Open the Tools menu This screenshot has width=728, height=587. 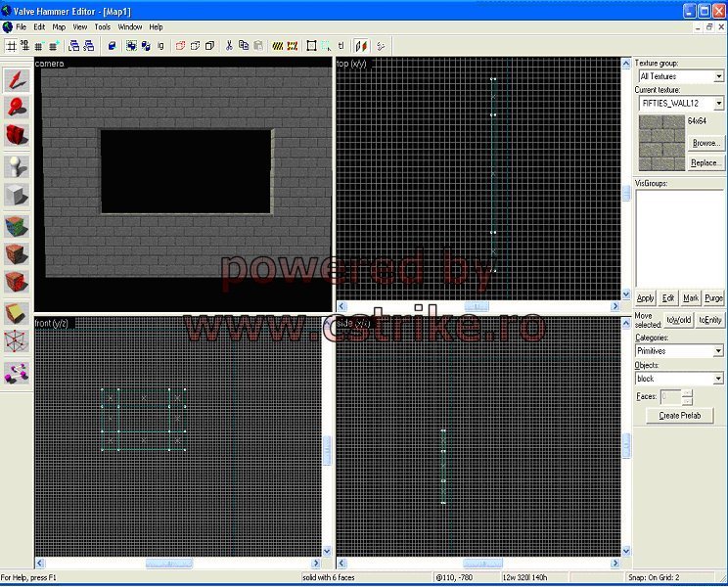(x=103, y=27)
